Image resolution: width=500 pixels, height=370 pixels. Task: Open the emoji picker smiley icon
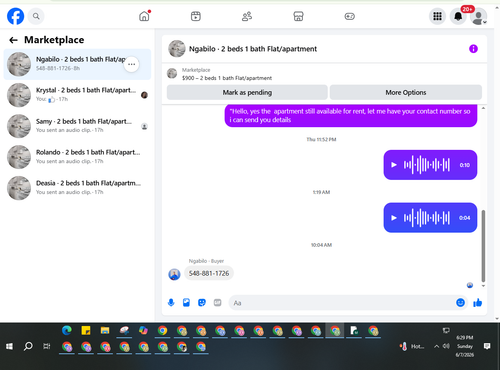click(x=460, y=302)
